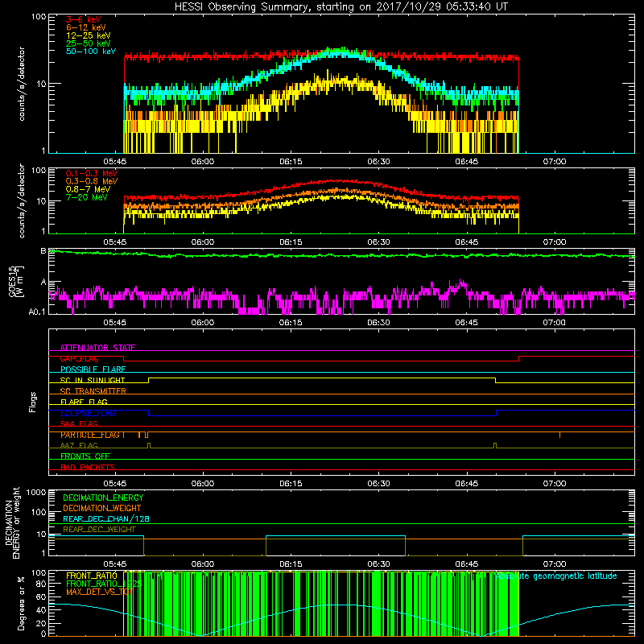This screenshot has height=644, width=644.
Task: Select the blue ECLIPSE_FLAG label
Action: [x=88, y=413]
